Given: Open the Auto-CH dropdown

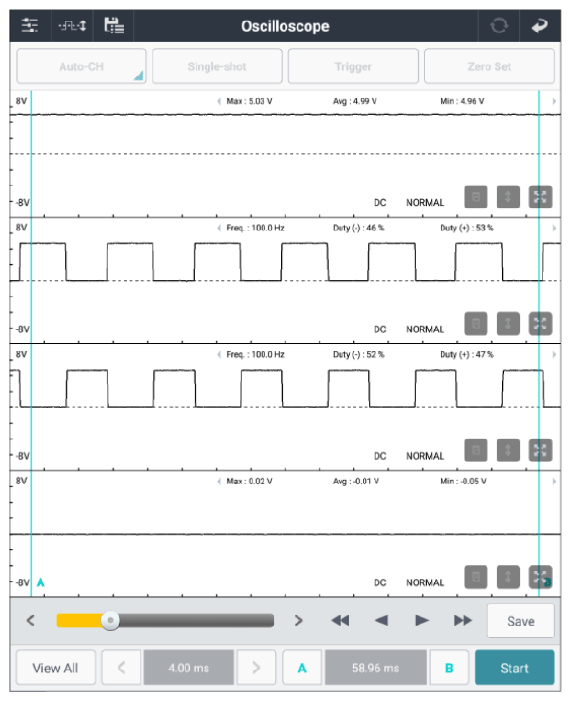Looking at the screenshot, I should pos(81,66).
